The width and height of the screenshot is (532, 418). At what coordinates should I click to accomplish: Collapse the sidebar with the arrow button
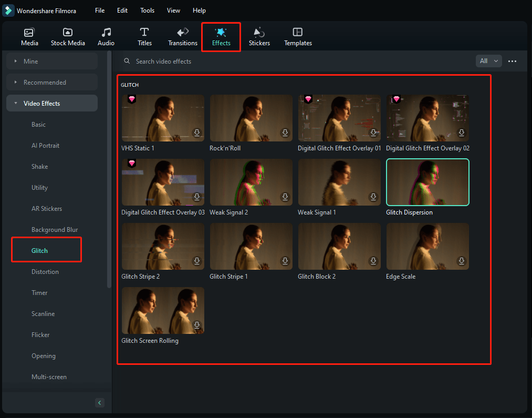(x=99, y=402)
